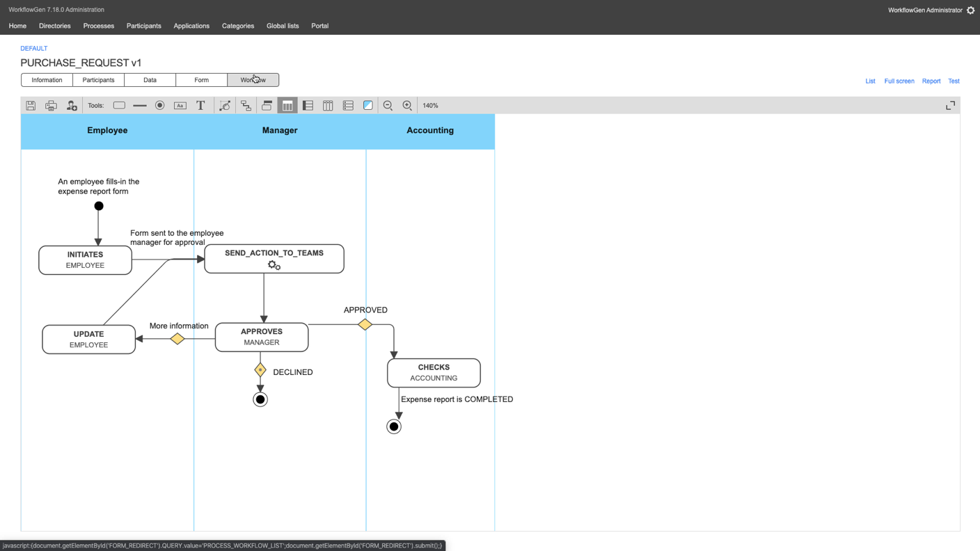This screenshot has width=980, height=551.
Task: Toggle the highlighted vertical swimlane columns view
Action: (287, 106)
